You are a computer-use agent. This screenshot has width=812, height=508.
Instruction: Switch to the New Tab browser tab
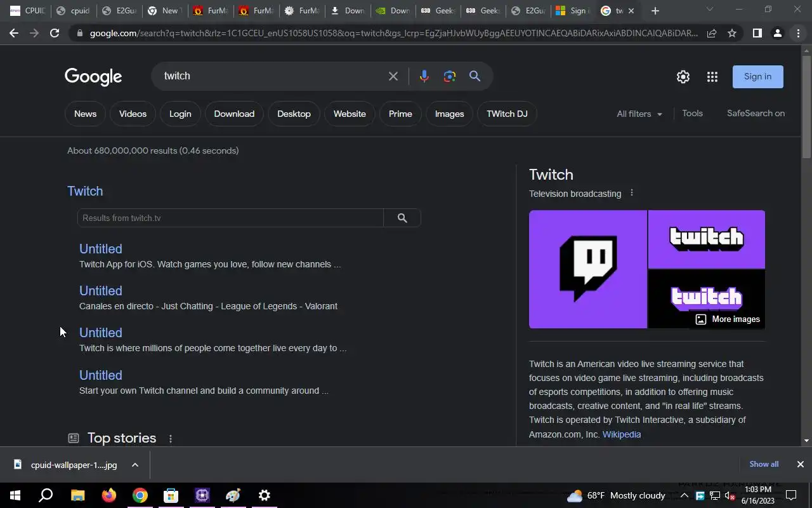[x=164, y=11]
